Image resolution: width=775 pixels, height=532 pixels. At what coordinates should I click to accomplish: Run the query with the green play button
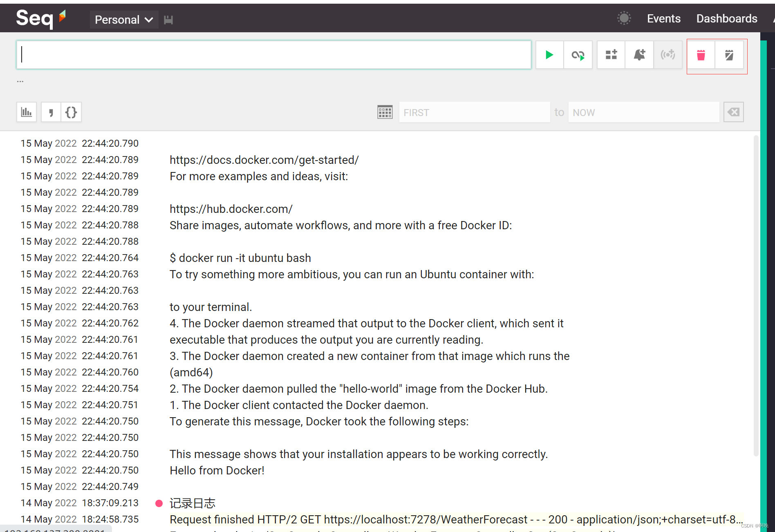pos(549,55)
